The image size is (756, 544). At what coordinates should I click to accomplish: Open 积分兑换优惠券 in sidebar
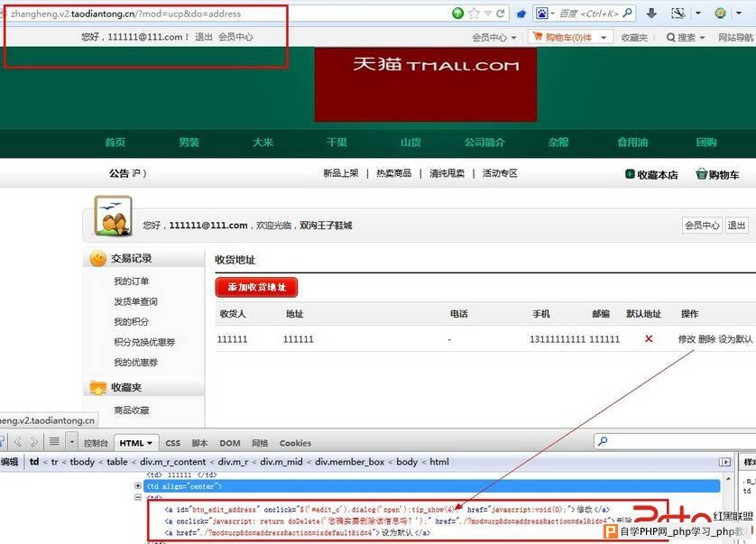[144, 342]
